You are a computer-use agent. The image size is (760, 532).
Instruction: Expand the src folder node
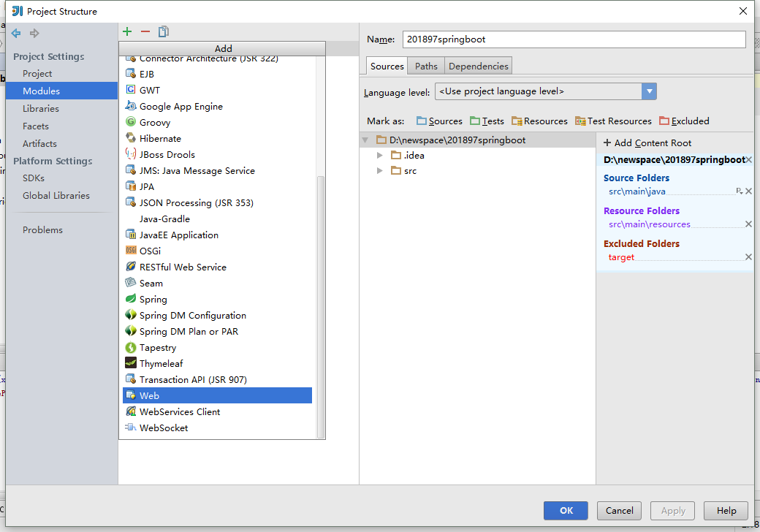click(379, 171)
